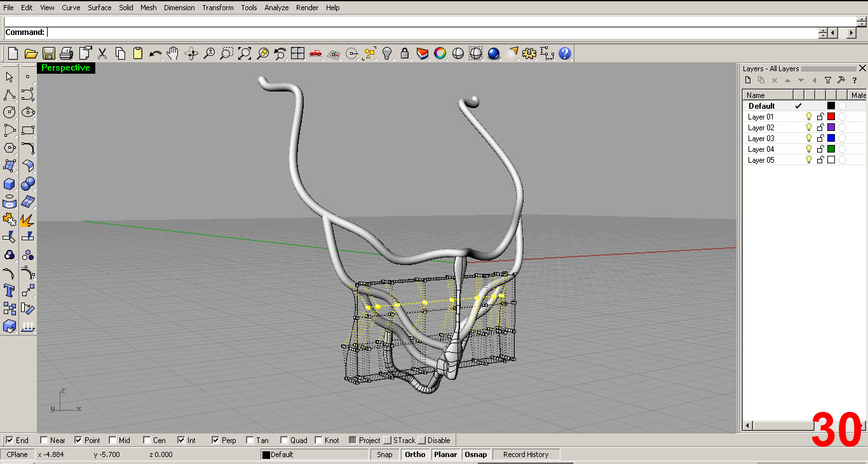The height and width of the screenshot is (464, 868).
Task: Open the Curve menu
Action: coord(71,8)
